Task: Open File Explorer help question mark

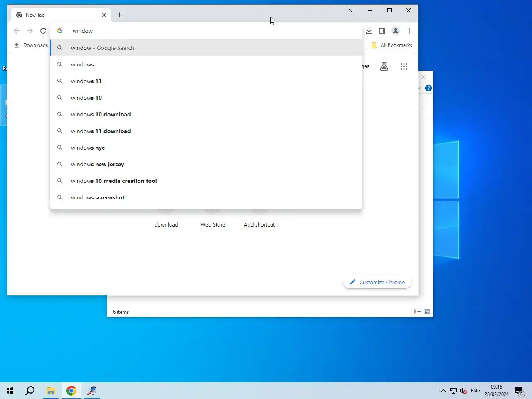Action: click(429, 88)
